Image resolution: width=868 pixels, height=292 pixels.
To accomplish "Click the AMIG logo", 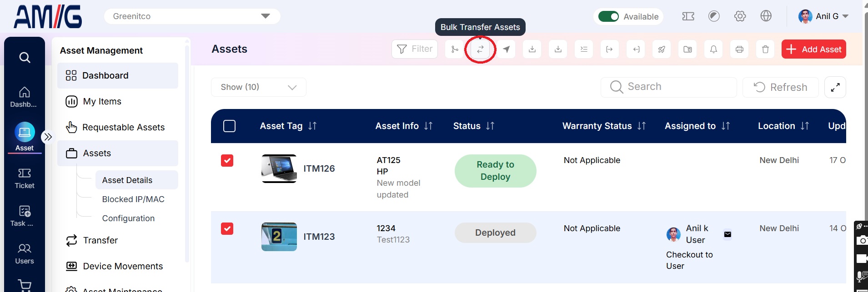I will [48, 17].
